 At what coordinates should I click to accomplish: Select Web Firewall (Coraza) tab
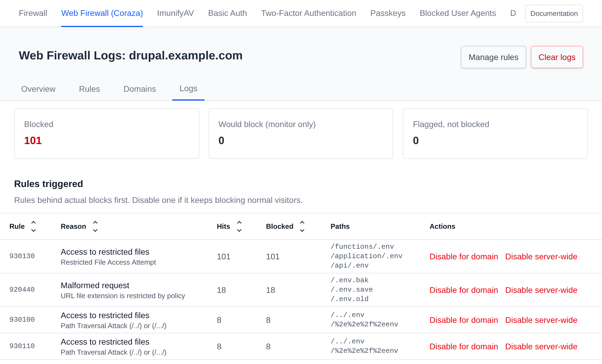(102, 13)
